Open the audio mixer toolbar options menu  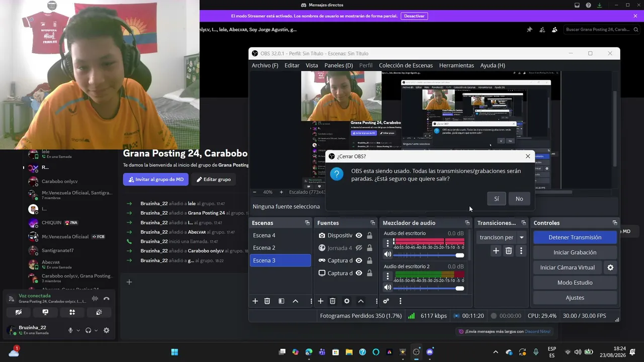pos(400,301)
